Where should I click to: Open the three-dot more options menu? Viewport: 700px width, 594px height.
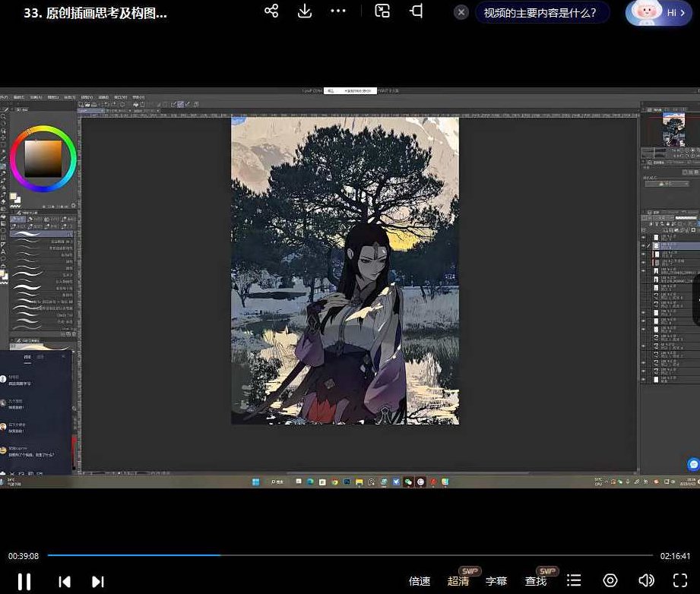coord(338,11)
